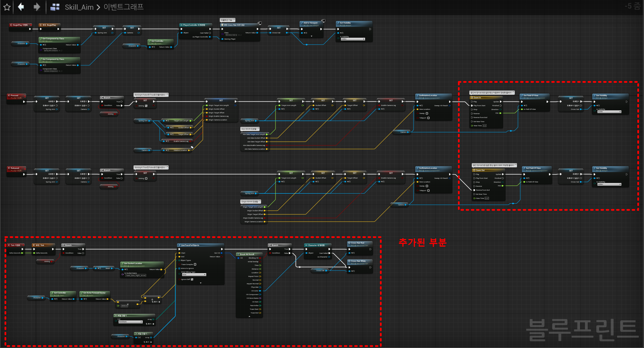Click the Hit Actor output pin
Screen dimensions: 644x348
click(260, 291)
